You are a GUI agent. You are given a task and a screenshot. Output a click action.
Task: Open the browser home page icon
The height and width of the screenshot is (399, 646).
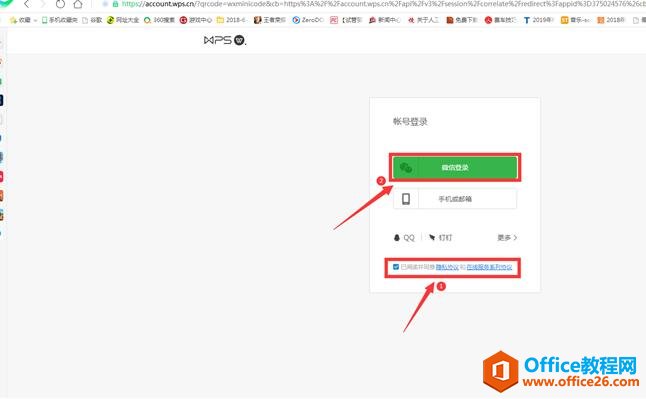tap(78, 4)
